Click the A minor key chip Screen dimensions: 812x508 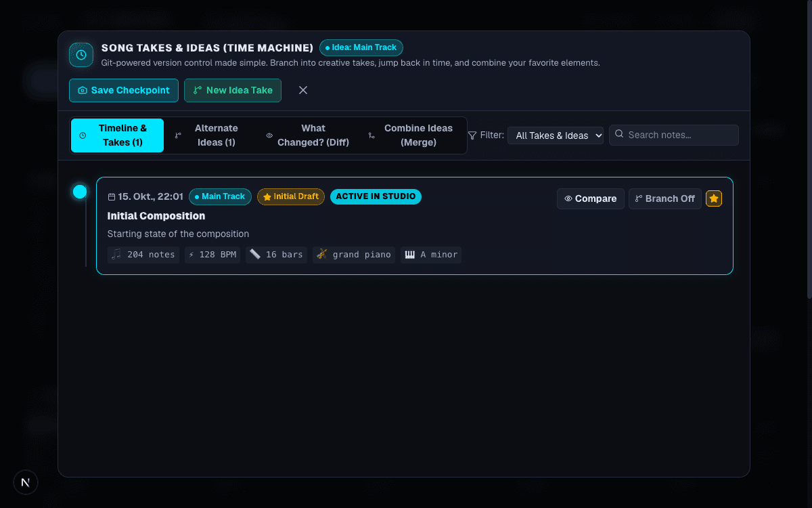(431, 255)
